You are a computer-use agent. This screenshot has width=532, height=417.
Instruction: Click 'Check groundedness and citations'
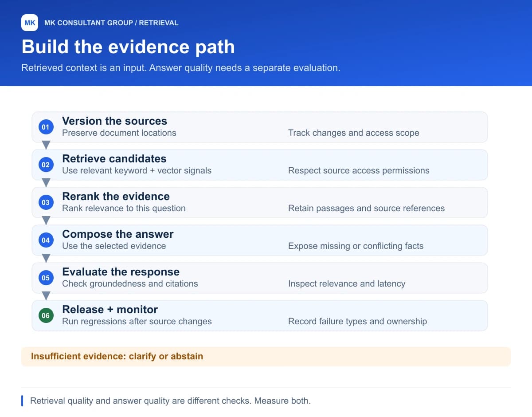coord(130,283)
